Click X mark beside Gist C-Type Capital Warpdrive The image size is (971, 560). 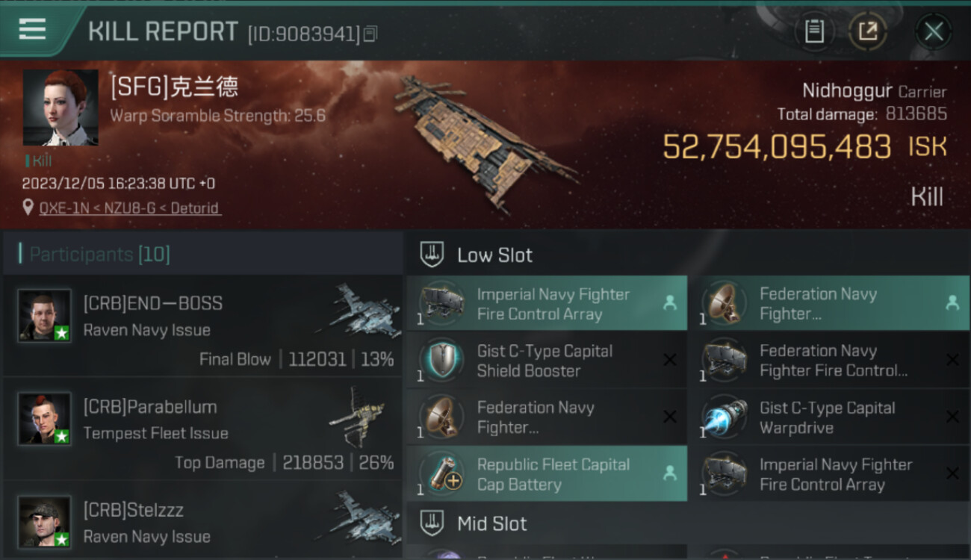coord(952,417)
